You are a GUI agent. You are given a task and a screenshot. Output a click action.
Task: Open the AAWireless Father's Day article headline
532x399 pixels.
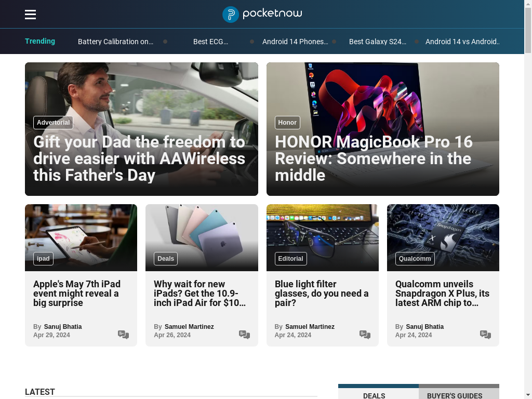pos(139,158)
